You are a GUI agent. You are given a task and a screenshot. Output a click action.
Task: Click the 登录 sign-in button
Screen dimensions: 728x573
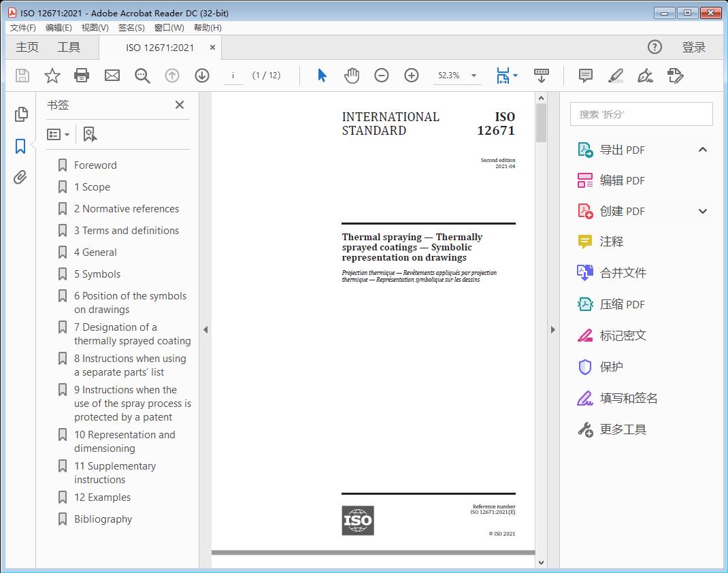[693, 47]
